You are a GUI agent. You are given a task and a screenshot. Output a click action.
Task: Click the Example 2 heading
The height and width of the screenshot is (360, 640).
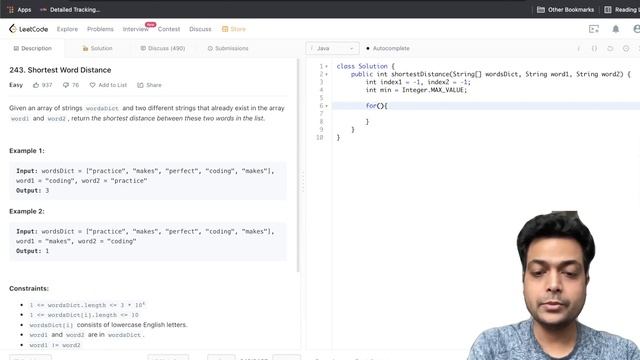click(27, 211)
